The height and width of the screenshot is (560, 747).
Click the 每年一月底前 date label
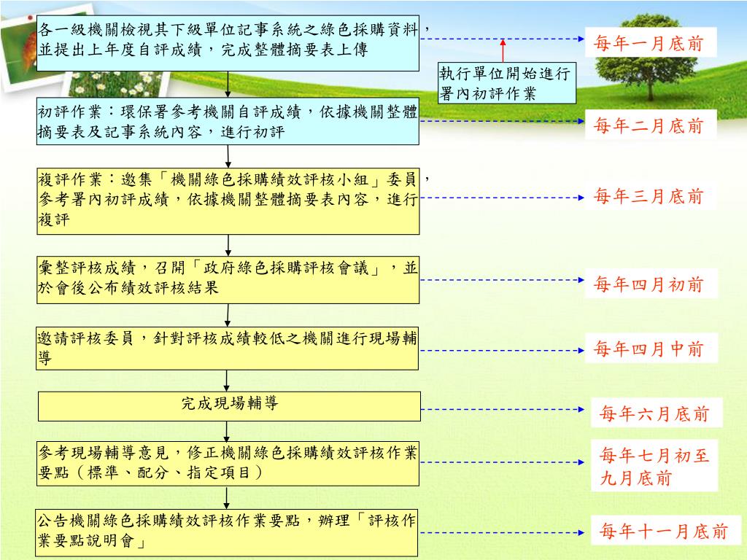[x=649, y=44]
